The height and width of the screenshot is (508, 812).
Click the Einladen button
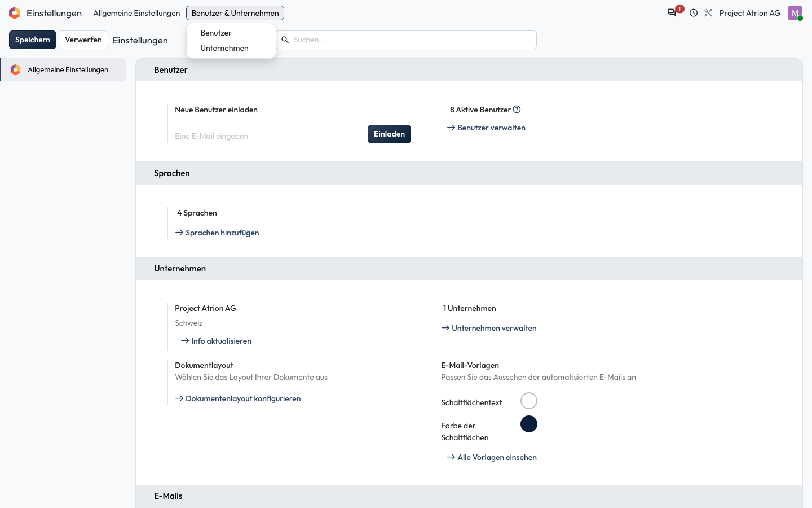point(389,134)
